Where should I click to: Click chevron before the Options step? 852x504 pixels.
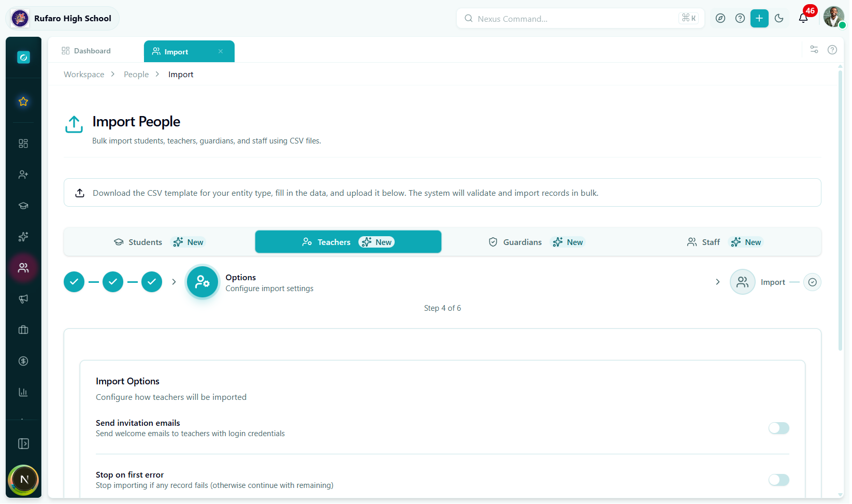click(174, 282)
